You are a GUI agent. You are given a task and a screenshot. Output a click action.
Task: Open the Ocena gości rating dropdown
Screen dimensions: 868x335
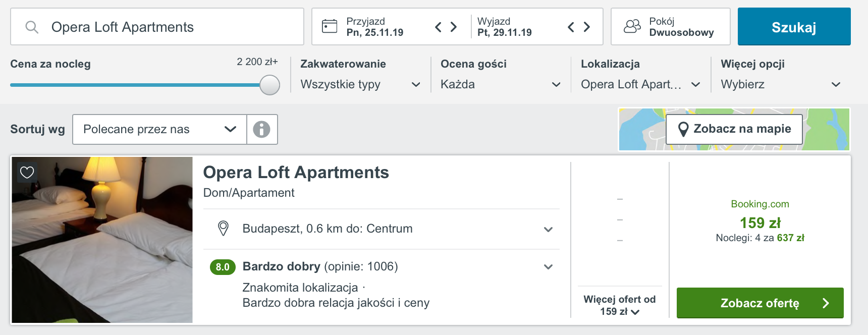tap(501, 84)
